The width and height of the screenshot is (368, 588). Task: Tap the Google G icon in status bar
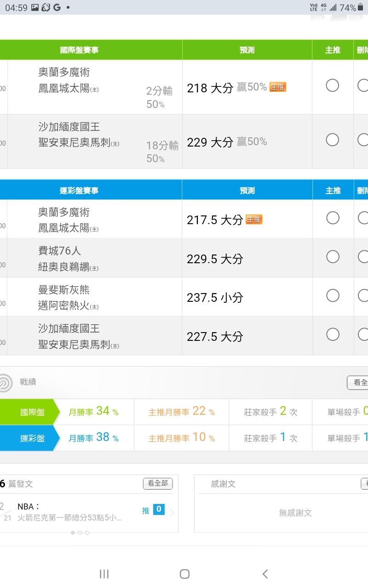pos(57,7)
